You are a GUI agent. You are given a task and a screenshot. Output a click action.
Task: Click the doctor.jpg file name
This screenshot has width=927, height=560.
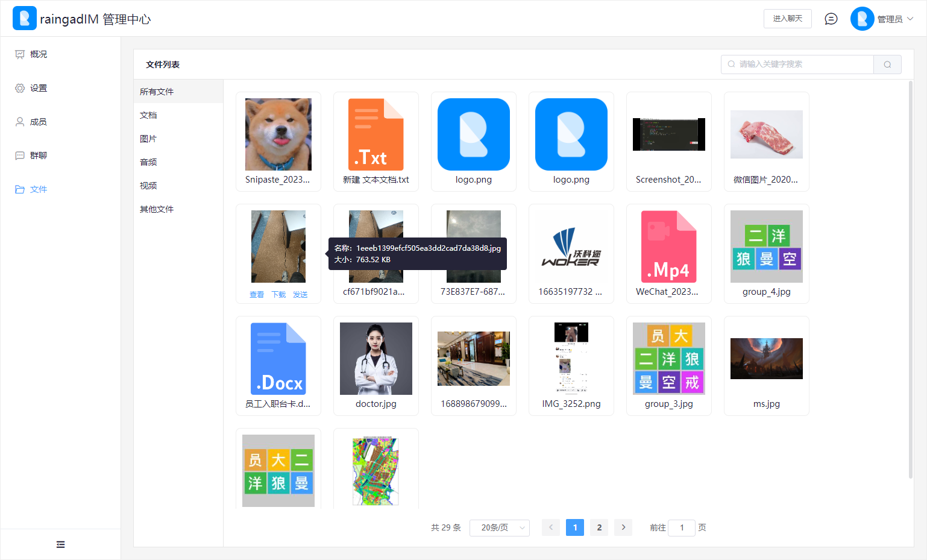pos(376,404)
